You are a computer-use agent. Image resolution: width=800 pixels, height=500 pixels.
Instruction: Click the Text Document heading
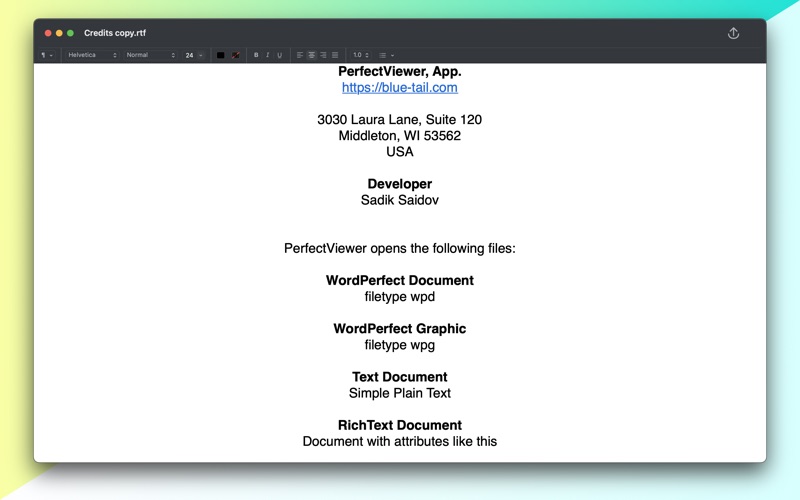point(399,377)
